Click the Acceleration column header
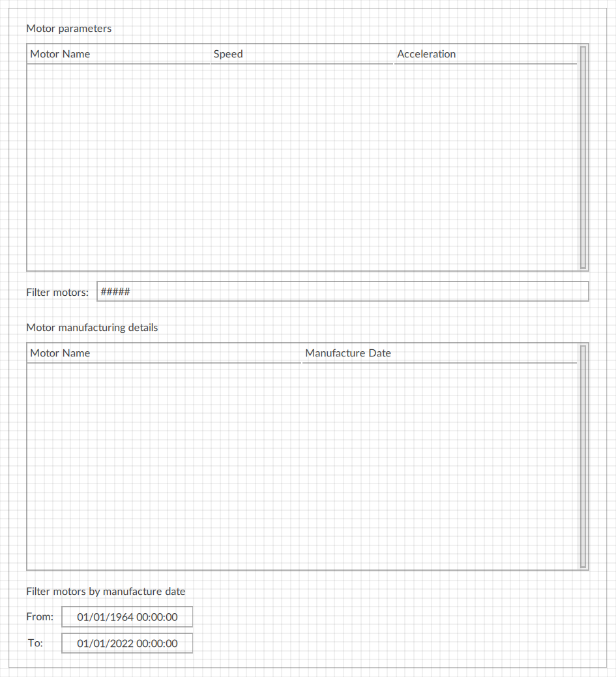 point(426,54)
